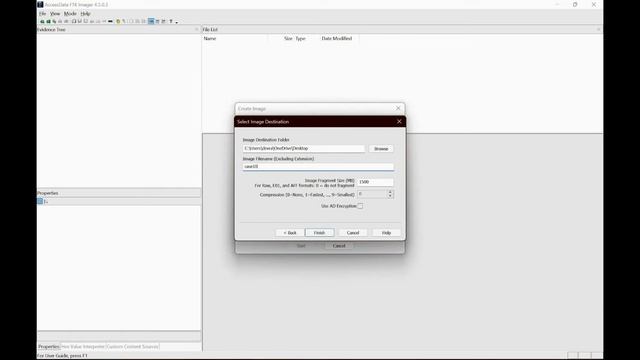Click the Image Filename field containing case01
Image resolution: width=640 pixels, height=360 pixels.
point(318,167)
